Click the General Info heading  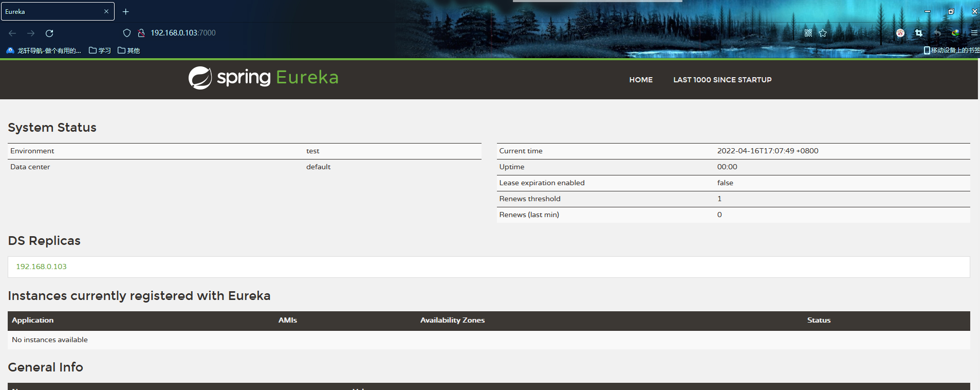click(x=45, y=367)
